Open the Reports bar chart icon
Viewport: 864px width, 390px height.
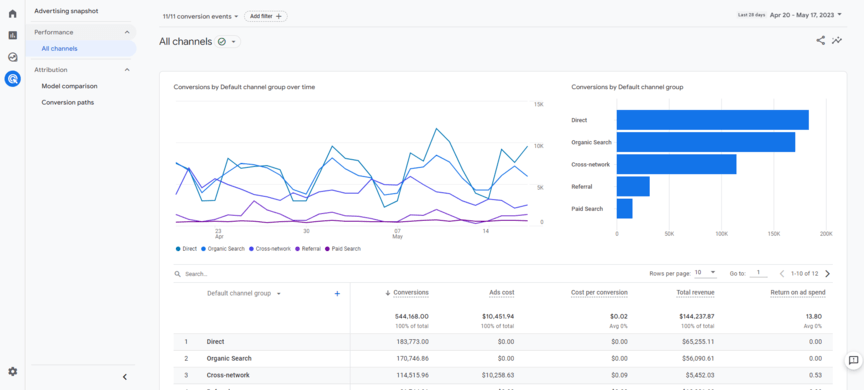pos(12,35)
